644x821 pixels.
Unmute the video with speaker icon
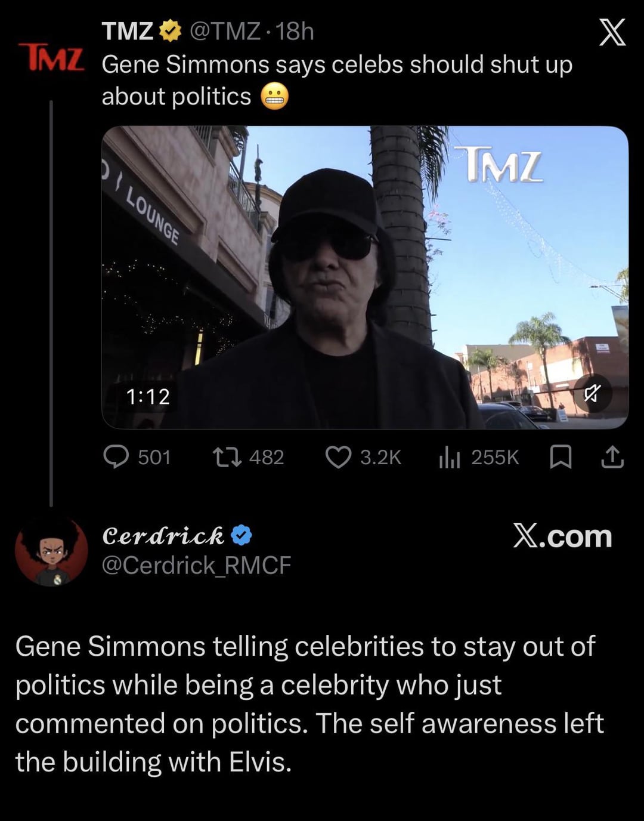592,393
